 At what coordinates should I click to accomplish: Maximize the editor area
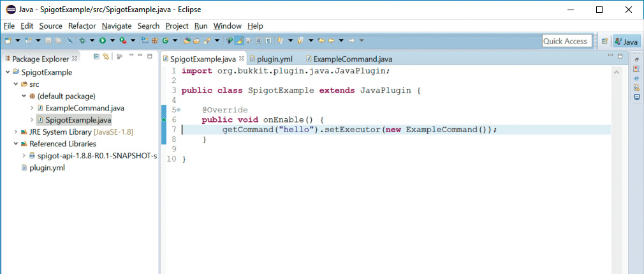point(620,56)
